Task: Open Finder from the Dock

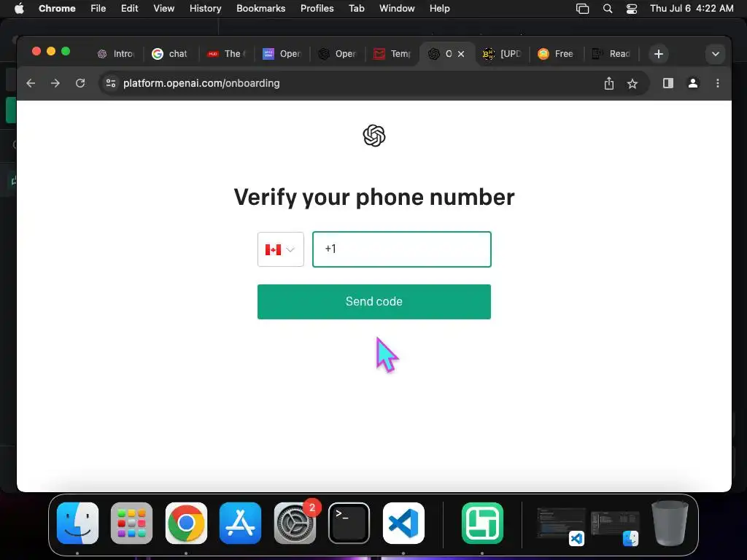Action: [x=77, y=523]
